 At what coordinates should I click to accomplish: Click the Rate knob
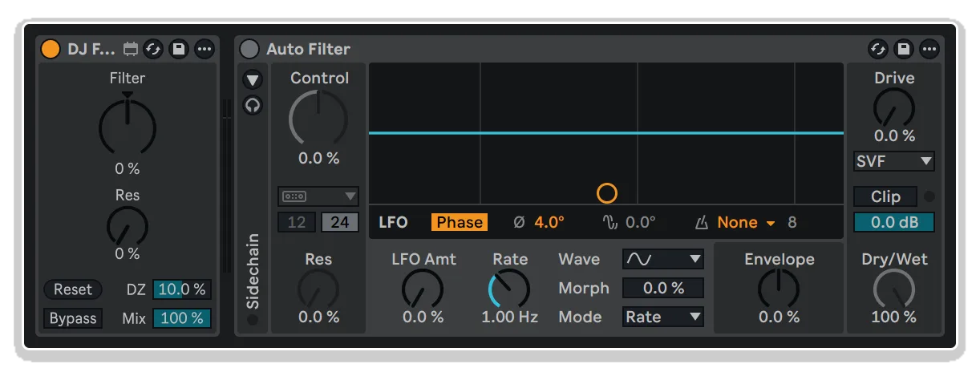coord(510,289)
